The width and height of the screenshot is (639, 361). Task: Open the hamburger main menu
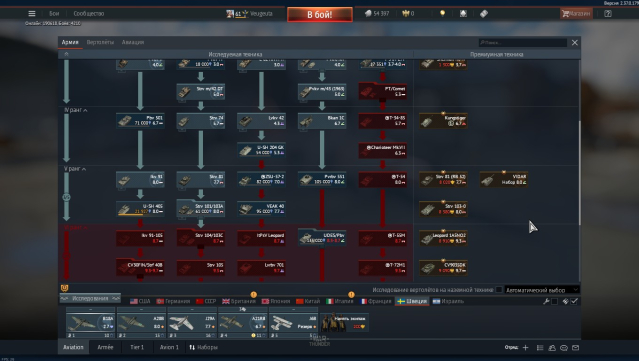click(x=32, y=13)
